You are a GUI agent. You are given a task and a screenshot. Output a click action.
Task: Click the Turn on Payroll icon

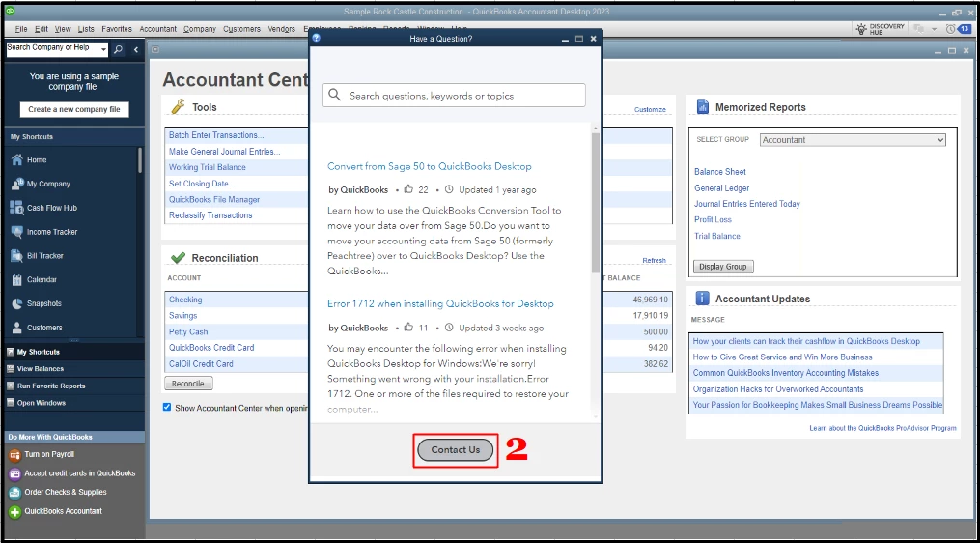pos(14,455)
